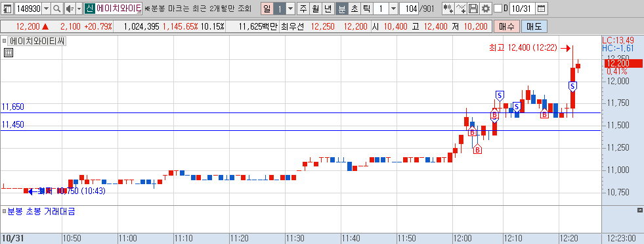
Task: Toggle the D checkbox near date field
Action: (498, 9)
